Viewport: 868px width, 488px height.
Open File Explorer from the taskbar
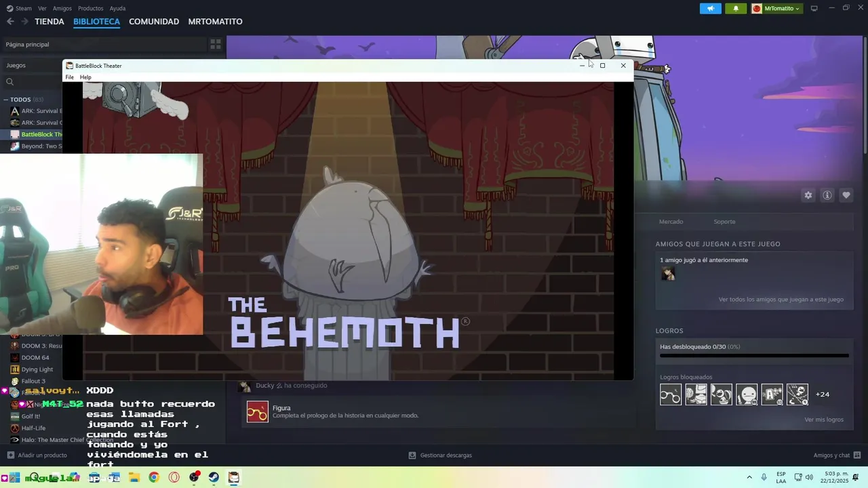[x=134, y=478]
